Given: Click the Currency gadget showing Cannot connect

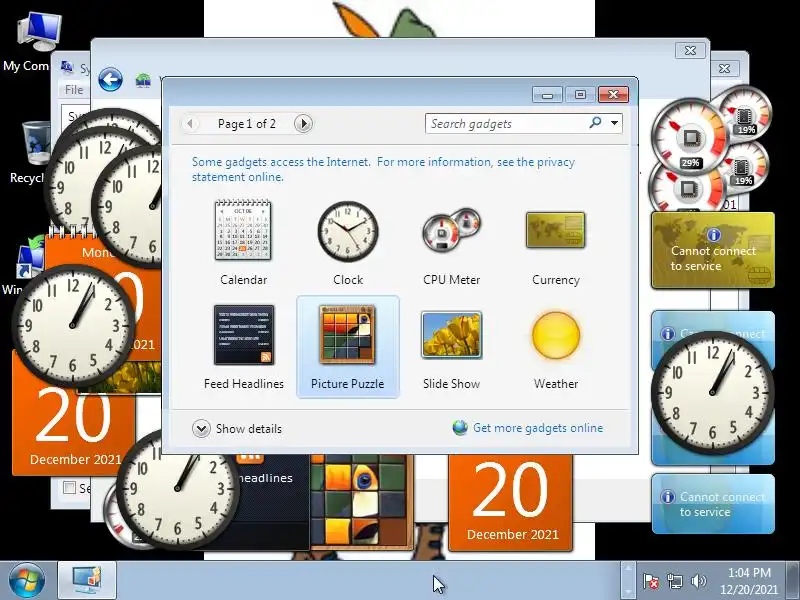Looking at the screenshot, I should pos(713,251).
